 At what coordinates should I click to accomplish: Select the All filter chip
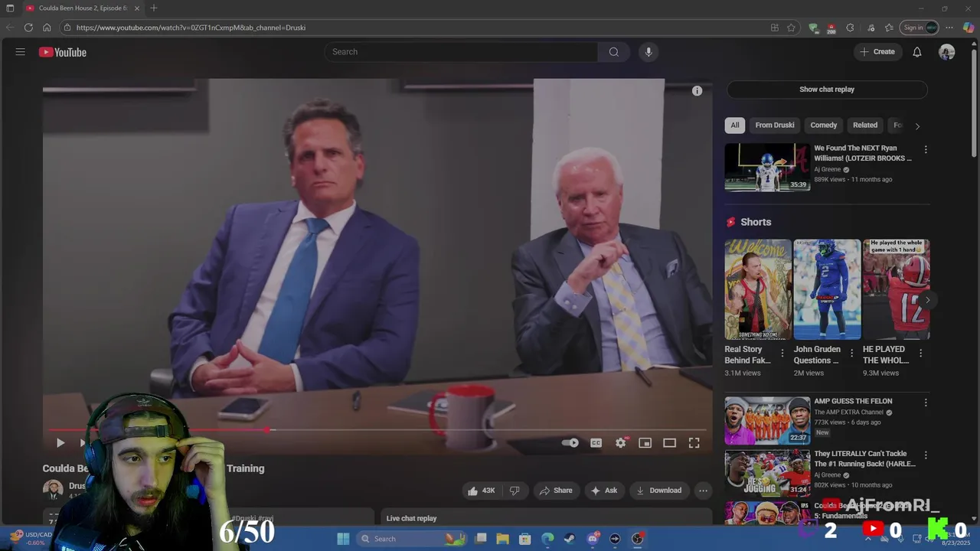pos(735,126)
